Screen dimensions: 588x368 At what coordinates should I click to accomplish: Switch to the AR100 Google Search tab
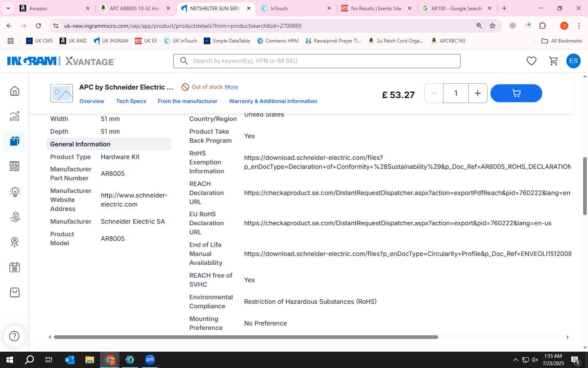pyautogui.click(x=457, y=8)
